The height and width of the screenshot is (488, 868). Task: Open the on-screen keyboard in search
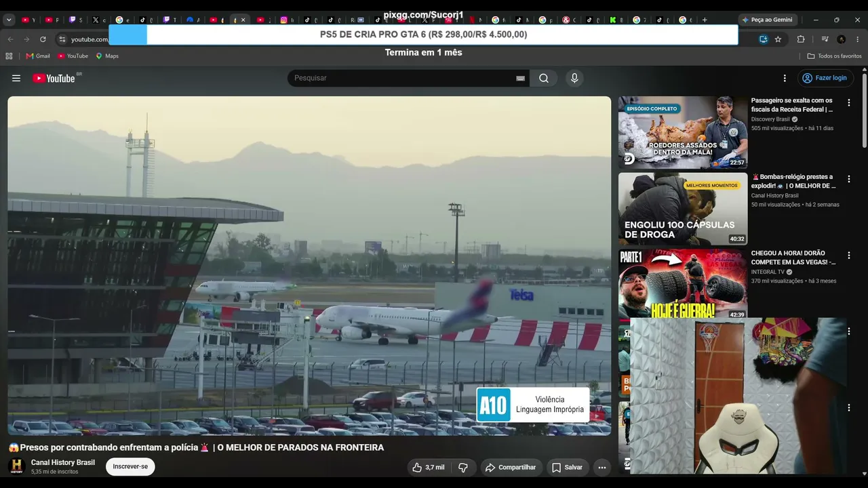[x=520, y=78]
